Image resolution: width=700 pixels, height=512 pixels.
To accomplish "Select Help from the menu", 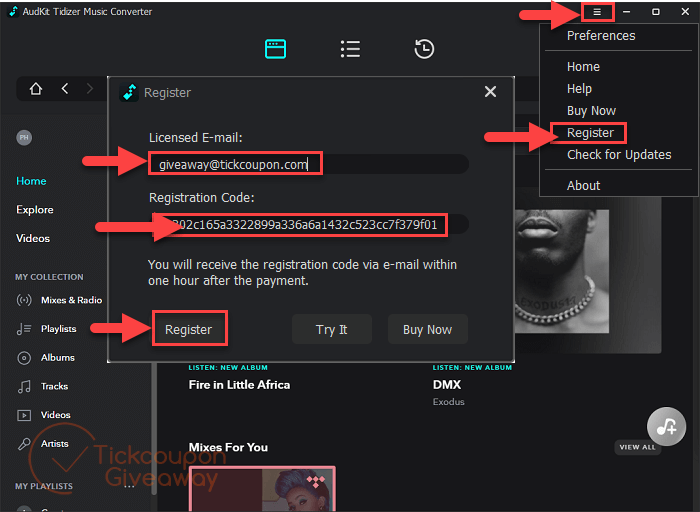I will [x=579, y=89].
